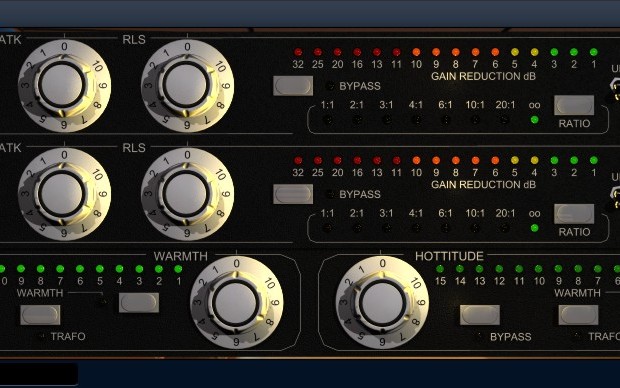Viewport: 620px width, 388px height.
Task: Click the top gain reduction 32 LED
Action: pyautogui.click(x=298, y=52)
